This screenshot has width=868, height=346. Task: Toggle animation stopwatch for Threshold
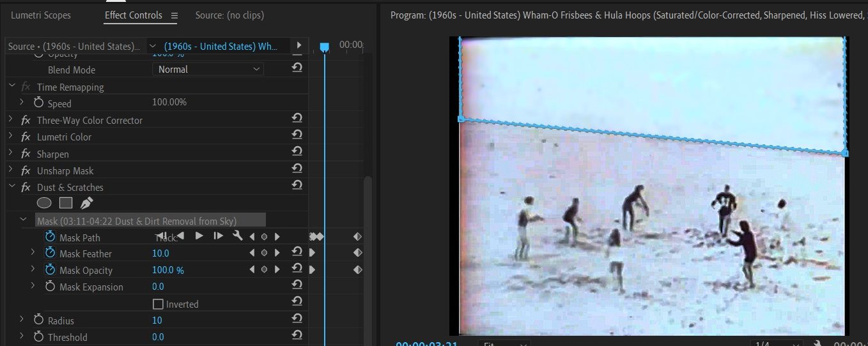point(38,336)
